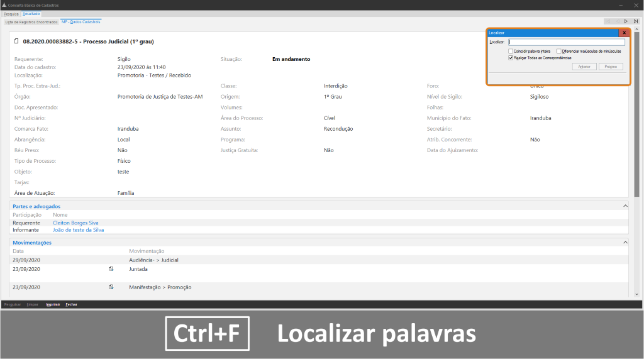This screenshot has height=359, width=644.
Task: Click the 'Recondução' subject value
Action: [x=338, y=128]
